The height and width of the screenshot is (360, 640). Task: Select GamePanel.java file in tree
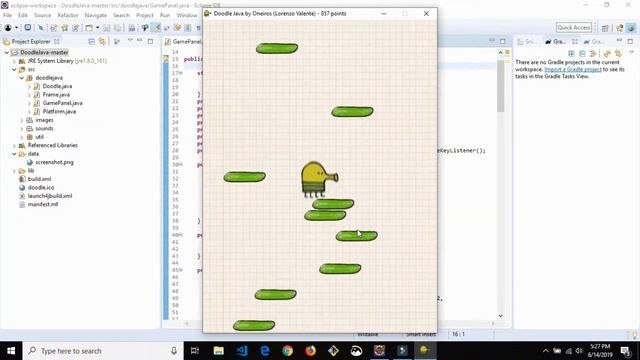(62, 103)
